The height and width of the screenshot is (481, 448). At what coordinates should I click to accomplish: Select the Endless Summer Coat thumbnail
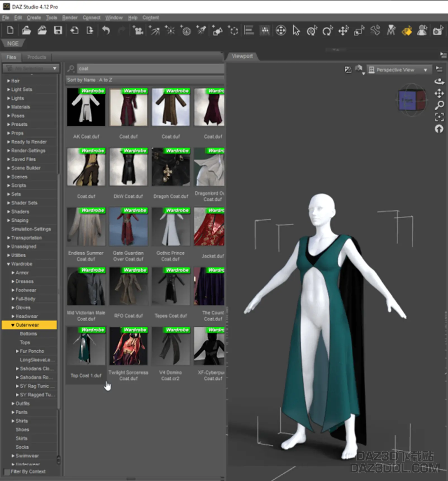[86, 227]
